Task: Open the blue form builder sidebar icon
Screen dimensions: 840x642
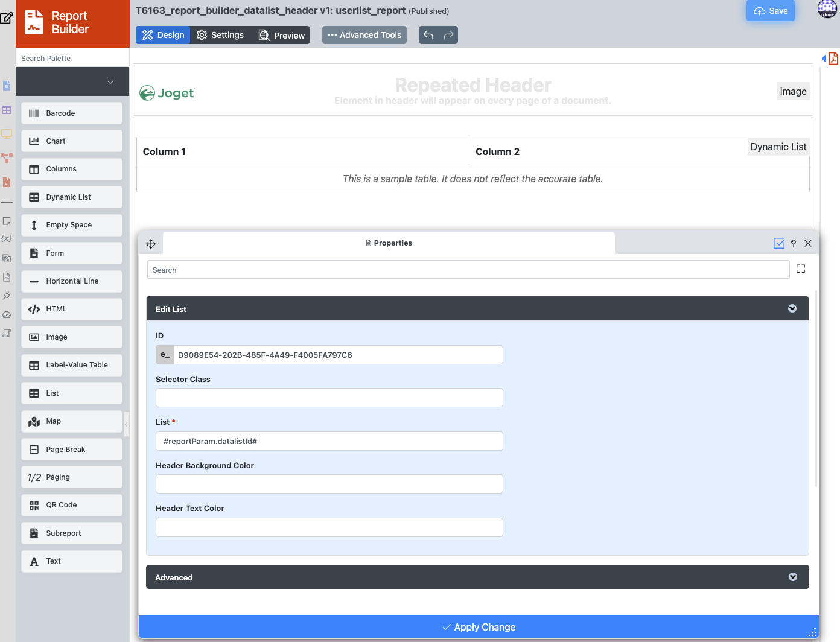Action: coord(7,86)
